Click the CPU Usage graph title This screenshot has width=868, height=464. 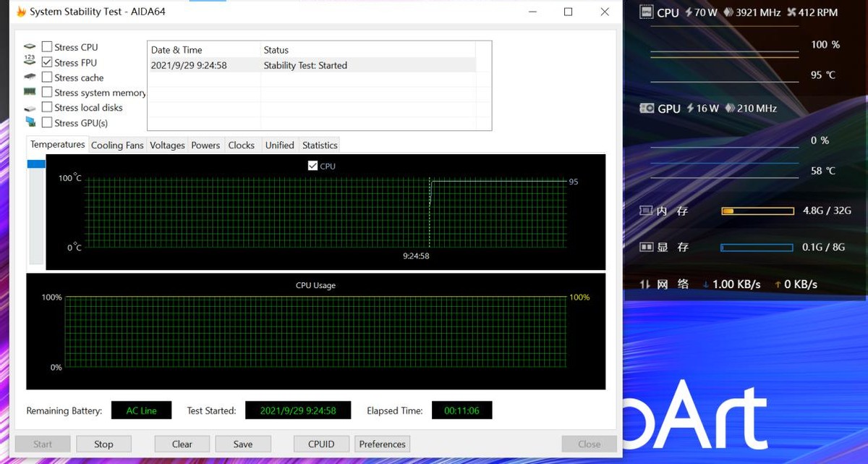pos(315,285)
